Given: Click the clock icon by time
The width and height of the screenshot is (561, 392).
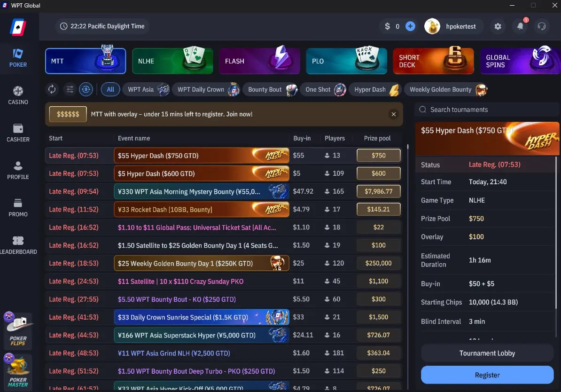Looking at the screenshot, I should click(64, 26).
